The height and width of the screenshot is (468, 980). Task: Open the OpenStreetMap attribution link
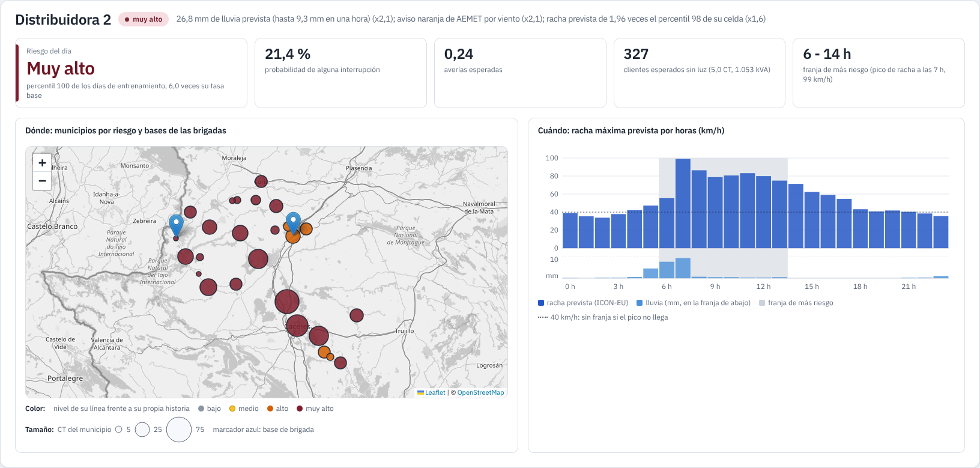[x=480, y=392]
